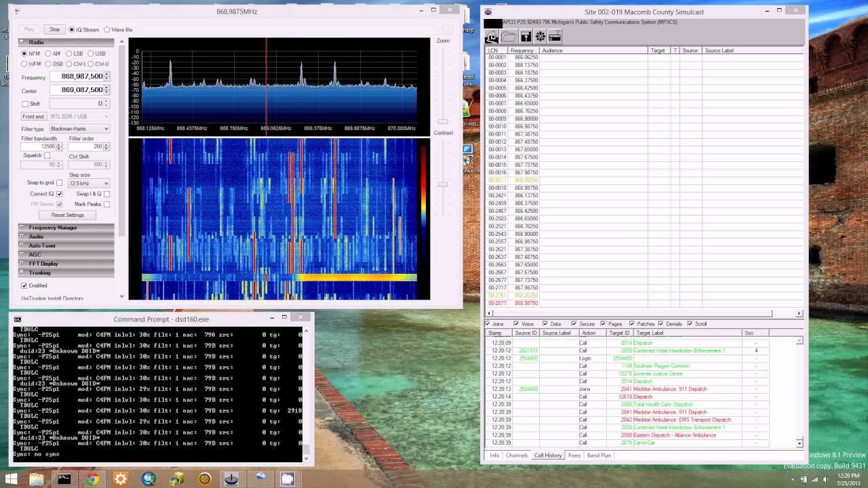Click the home site icon in Unitrunker toolbar

pos(492,37)
